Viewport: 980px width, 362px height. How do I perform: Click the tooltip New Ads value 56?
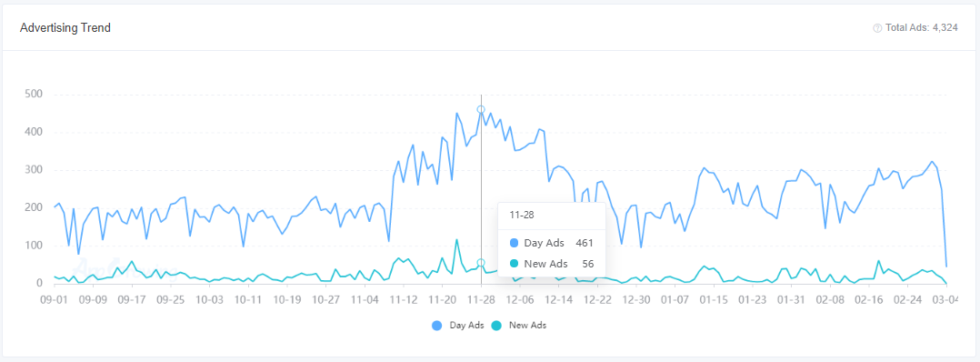(x=587, y=264)
